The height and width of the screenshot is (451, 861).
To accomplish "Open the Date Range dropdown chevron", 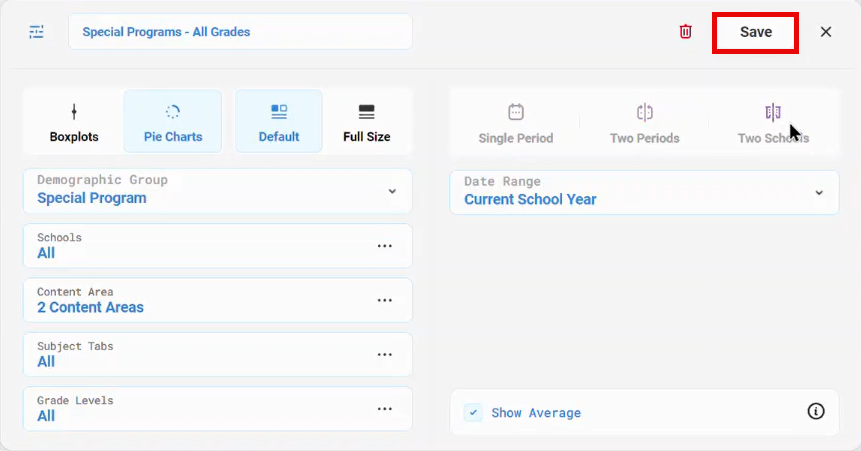I will point(819,193).
